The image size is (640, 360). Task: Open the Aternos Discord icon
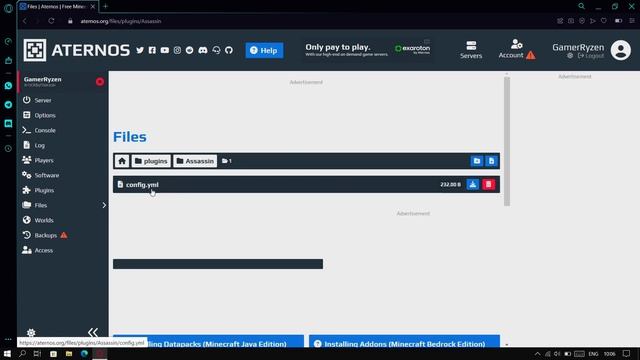tap(203, 50)
